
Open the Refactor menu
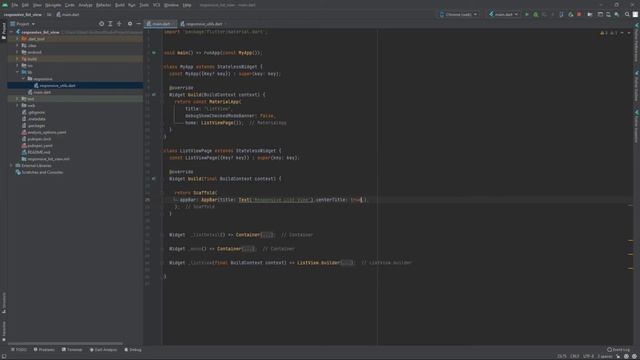[103, 5]
